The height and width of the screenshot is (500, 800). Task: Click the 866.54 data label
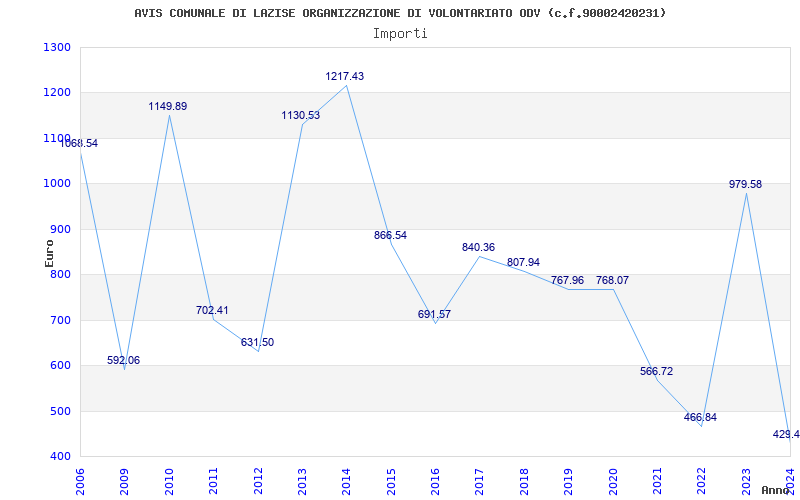(x=390, y=236)
